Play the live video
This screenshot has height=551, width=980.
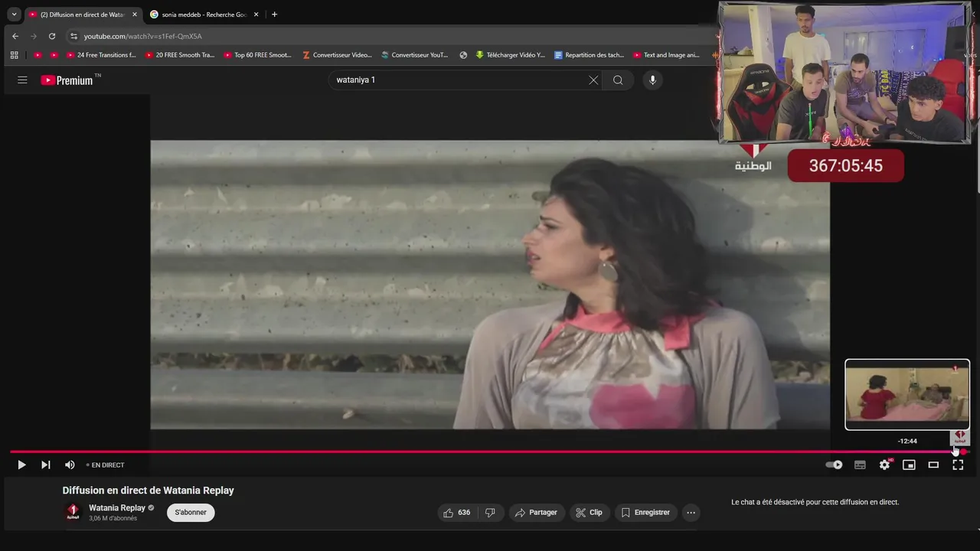pyautogui.click(x=21, y=465)
